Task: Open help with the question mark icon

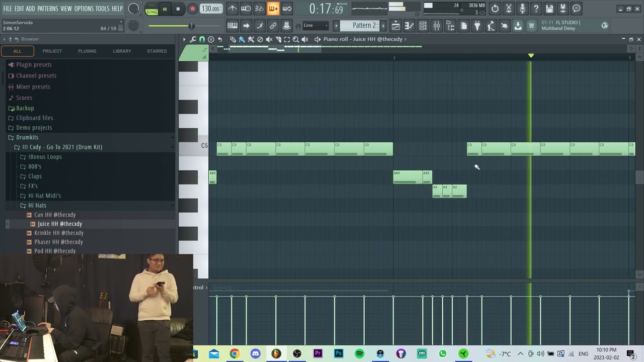Action: 536,9
